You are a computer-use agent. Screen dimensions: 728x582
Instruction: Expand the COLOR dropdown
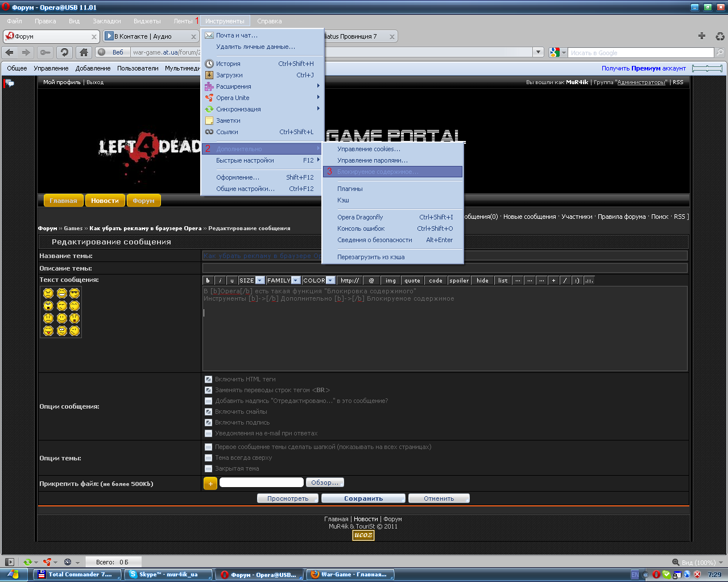point(318,280)
